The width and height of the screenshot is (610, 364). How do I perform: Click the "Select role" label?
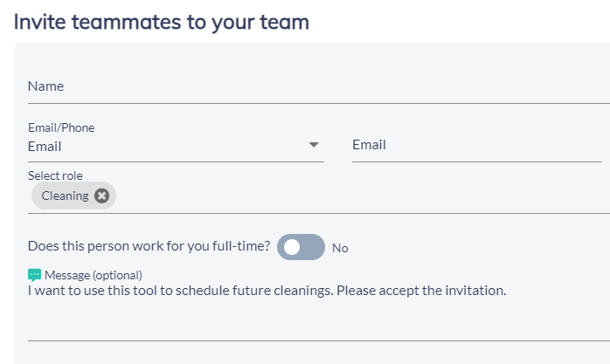55,175
